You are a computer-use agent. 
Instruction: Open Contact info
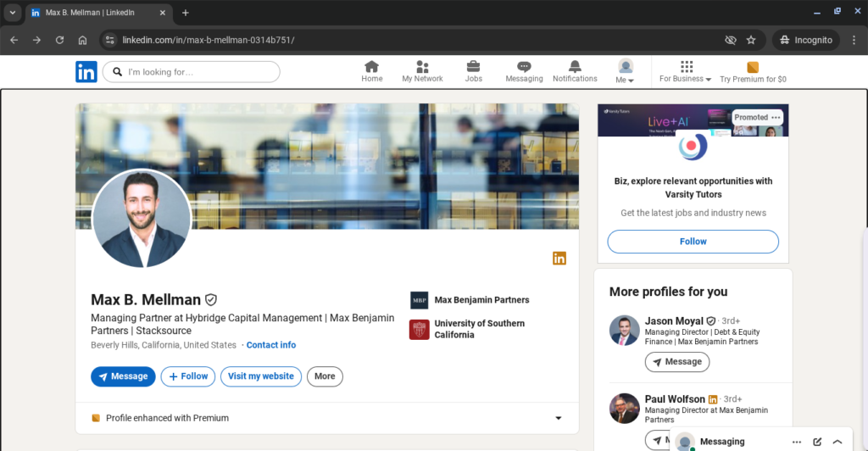click(x=271, y=345)
